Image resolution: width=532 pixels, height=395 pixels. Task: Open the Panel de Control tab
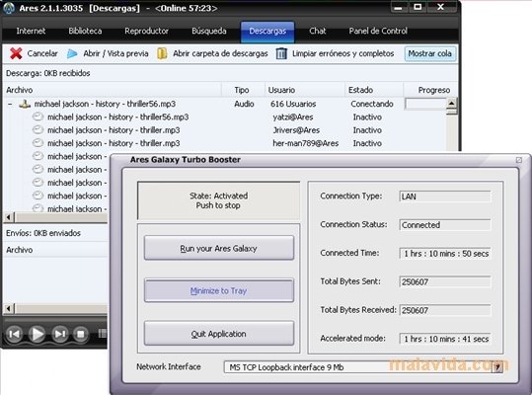point(378,31)
